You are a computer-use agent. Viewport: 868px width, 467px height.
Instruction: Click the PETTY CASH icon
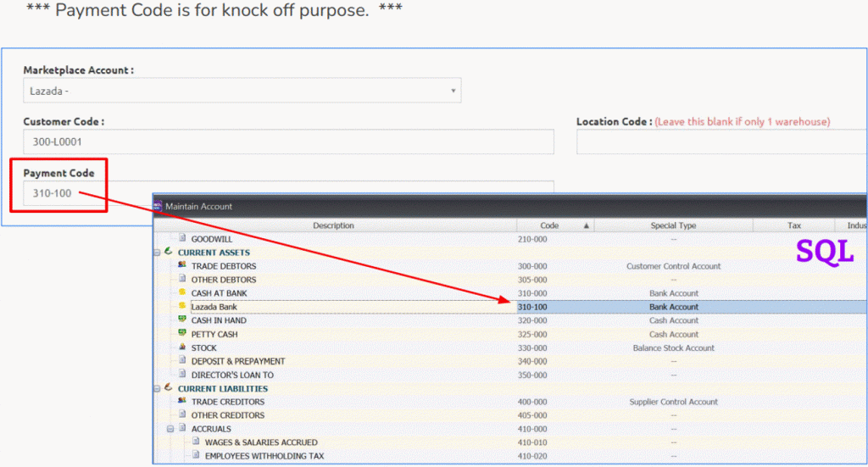182,333
